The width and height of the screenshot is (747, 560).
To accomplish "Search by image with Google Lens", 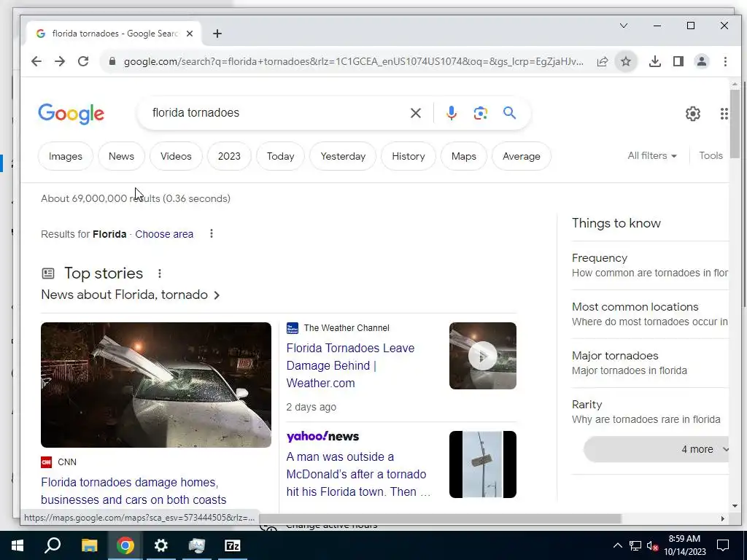I will (480, 113).
